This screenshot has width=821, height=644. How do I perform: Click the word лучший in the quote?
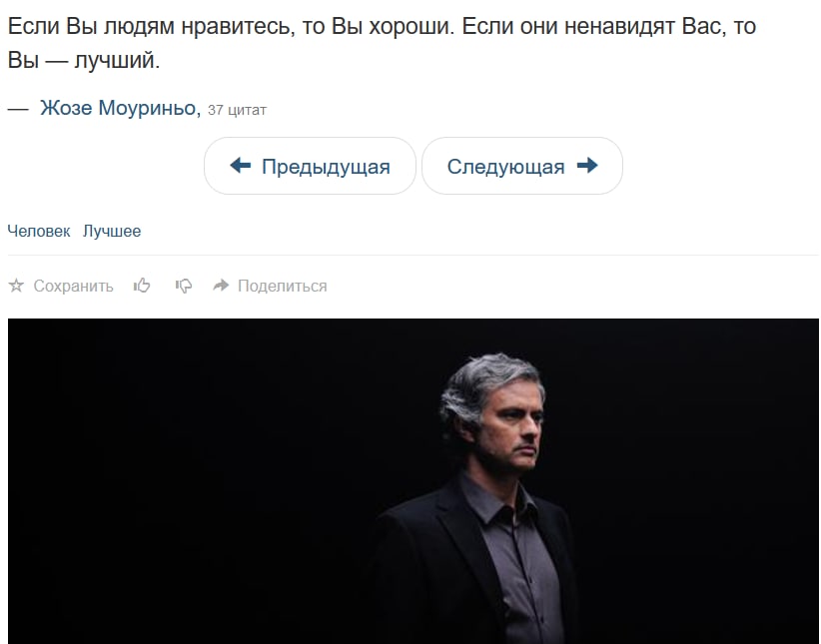coord(117,60)
